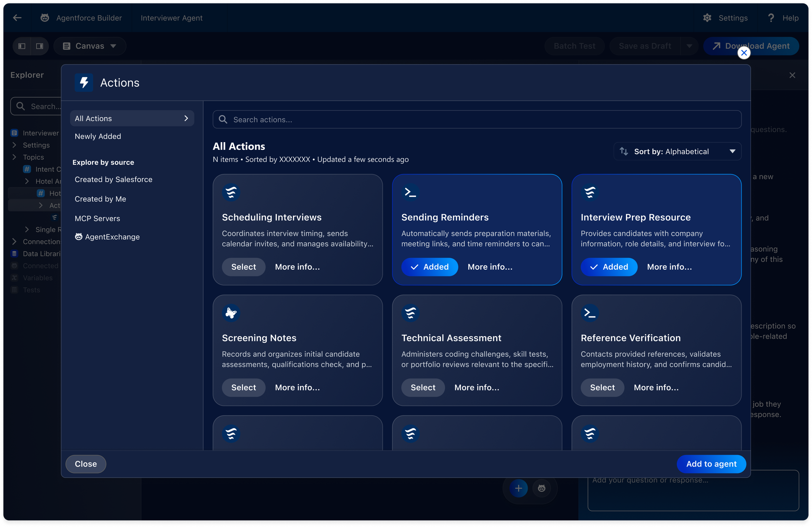The image size is (812, 527).
Task: Click the Scheduling Interviews flow icon
Action: [x=231, y=192]
